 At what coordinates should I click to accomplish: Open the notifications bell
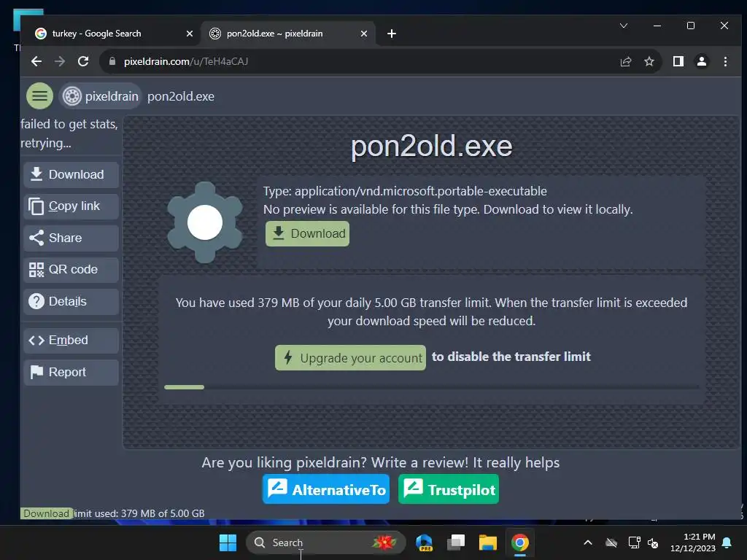coord(727,542)
